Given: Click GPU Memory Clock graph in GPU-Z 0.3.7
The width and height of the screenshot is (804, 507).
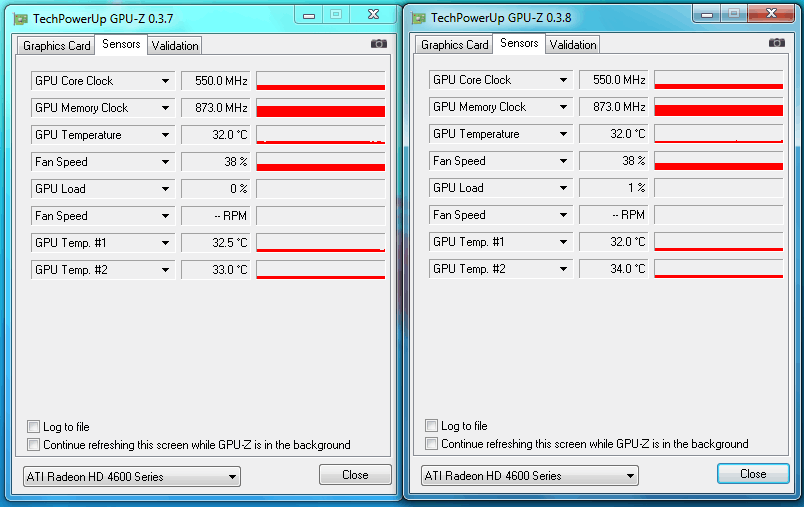Looking at the screenshot, I should pos(321,108).
